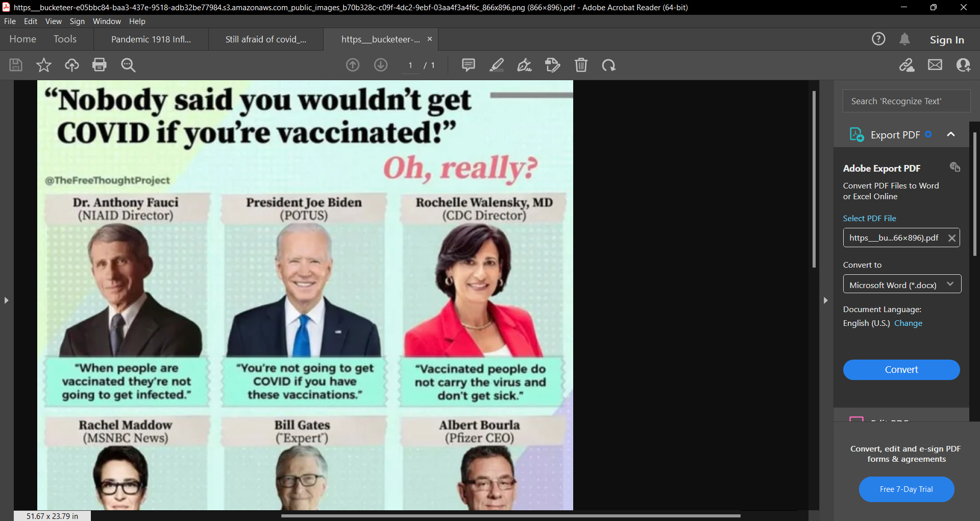Click the Delete trash icon
The height and width of the screenshot is (521, 980).
tap(581, 65)
